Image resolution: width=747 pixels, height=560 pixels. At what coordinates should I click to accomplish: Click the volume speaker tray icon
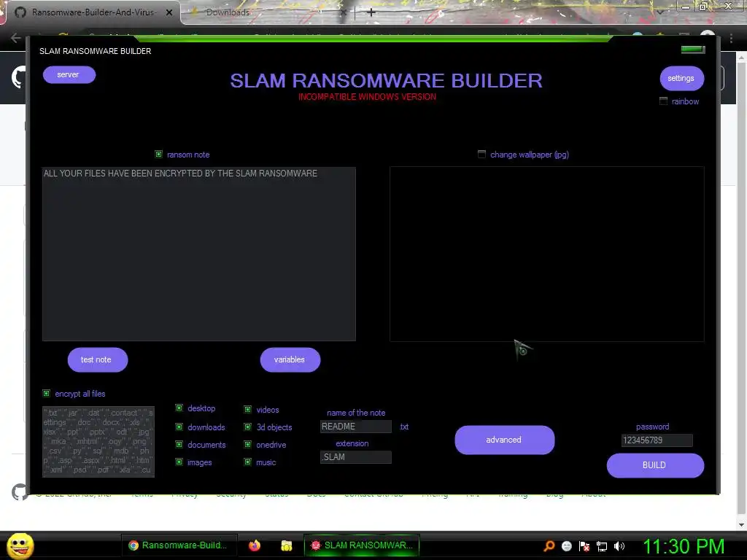coord(619,546)
